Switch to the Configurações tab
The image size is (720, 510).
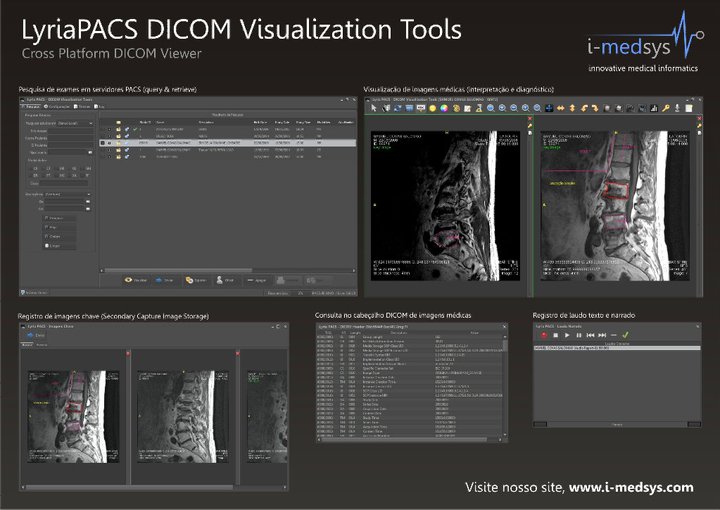[x=61, y=106]
